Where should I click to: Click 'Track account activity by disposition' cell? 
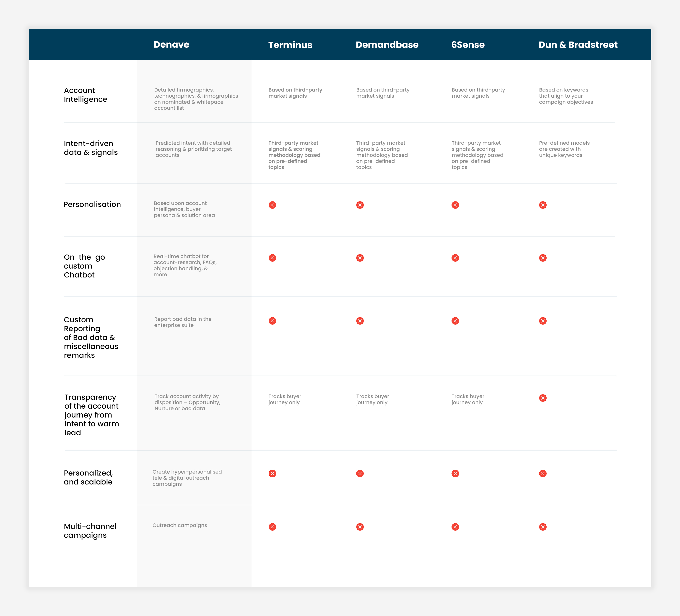pos(187,402)
